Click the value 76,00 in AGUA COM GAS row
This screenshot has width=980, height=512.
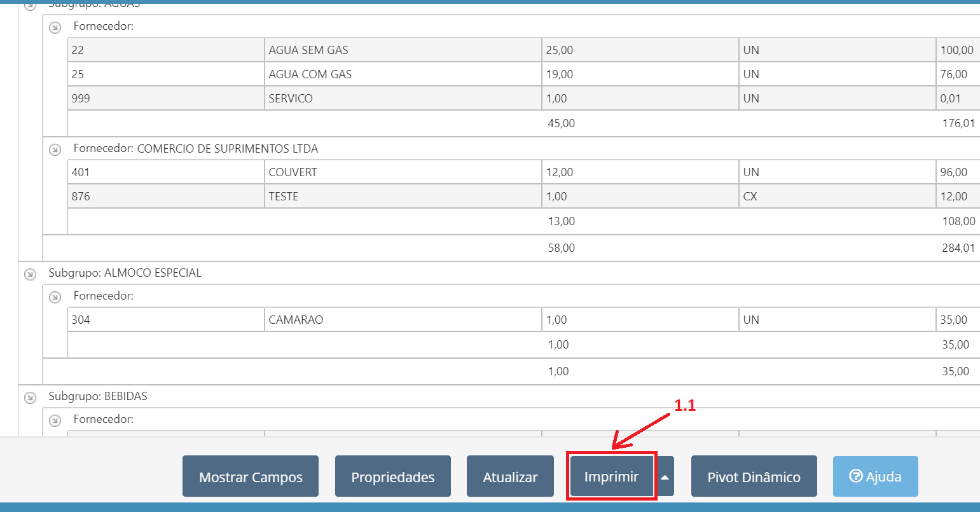click(958, 74)
